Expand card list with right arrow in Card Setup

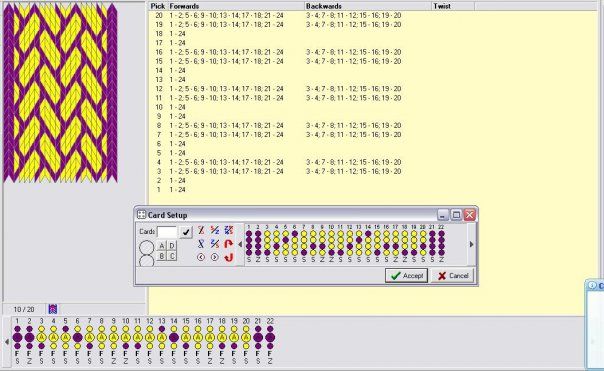pyautogui.click(x=471, y=244)
